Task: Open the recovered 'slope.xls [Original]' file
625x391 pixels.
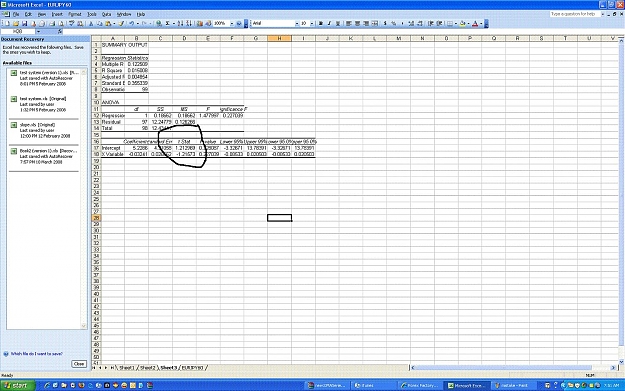Action: pyautogui.click(x=45, y=130)
